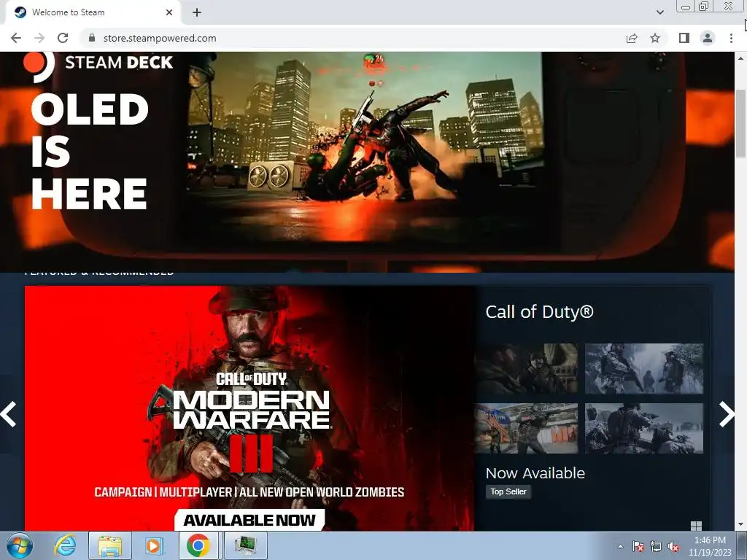Click the address bar URL field
747x560 pixels.
pyautogui.click(x=352, y=38)
